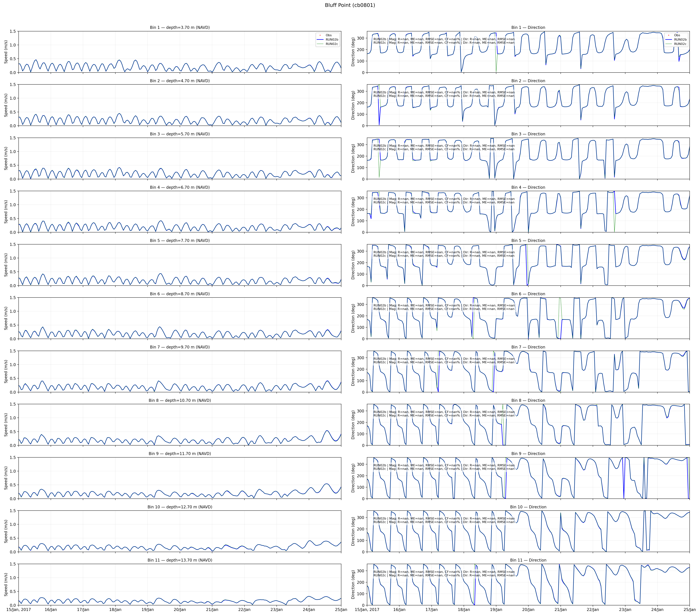Image resolution: width=700 pixels, height=616 pixels.
Task: Click the 20/Jan tick on speed x-axis
Action: click(x=180, y=610)
